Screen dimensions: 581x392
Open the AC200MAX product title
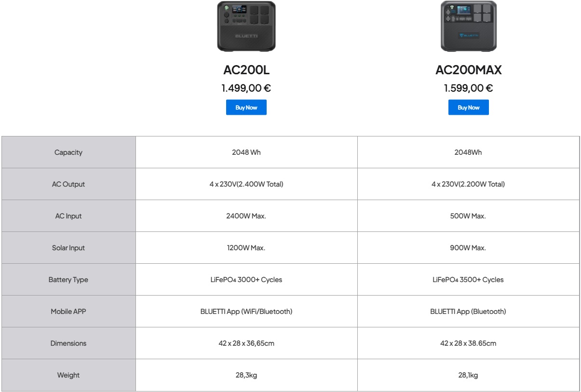469,70
